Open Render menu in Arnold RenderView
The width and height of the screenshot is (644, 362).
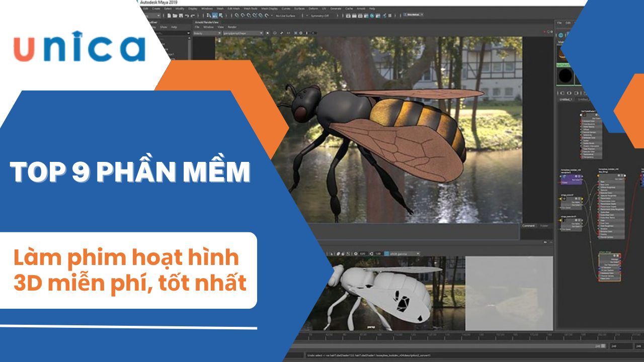232,27
